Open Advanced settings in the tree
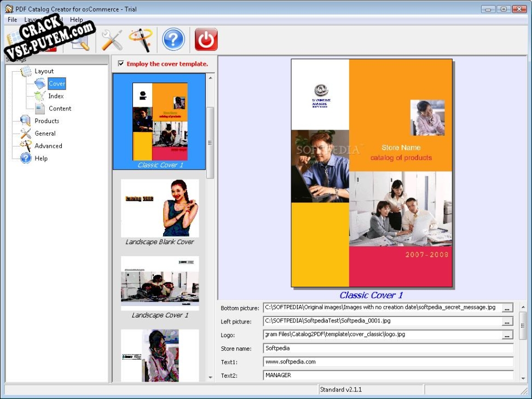 [x=48, y=146]
